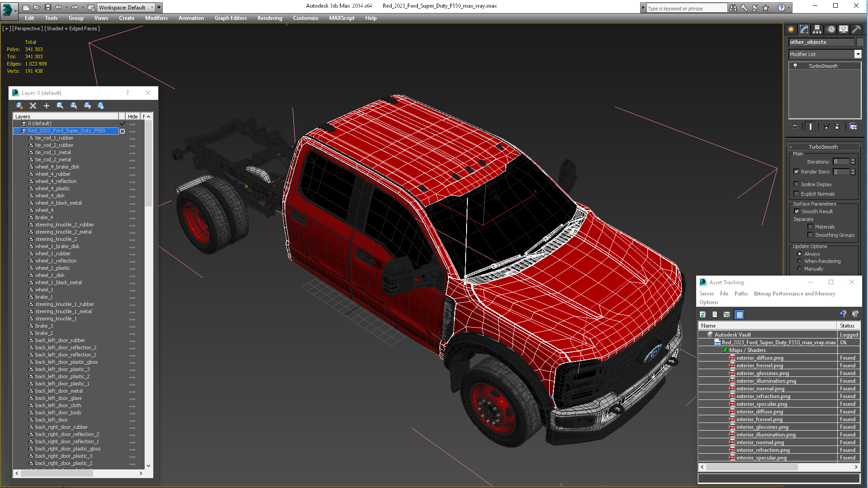Image resolution: width=868 pixels, height=488 pixels.
Task: Click Status column header in Asset Tracking
Action: 848,326
